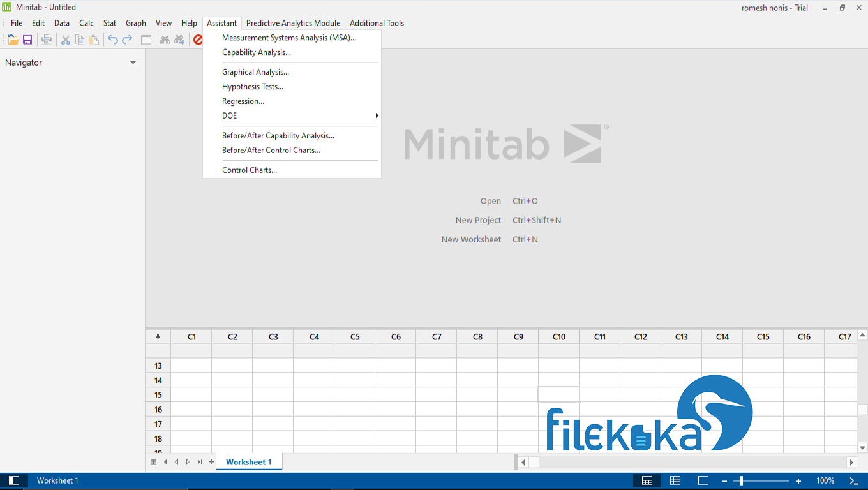This screenshot has height=490, width=868.
Task: Jump to the first worksheet tab arrow
Action: (165, 462)
